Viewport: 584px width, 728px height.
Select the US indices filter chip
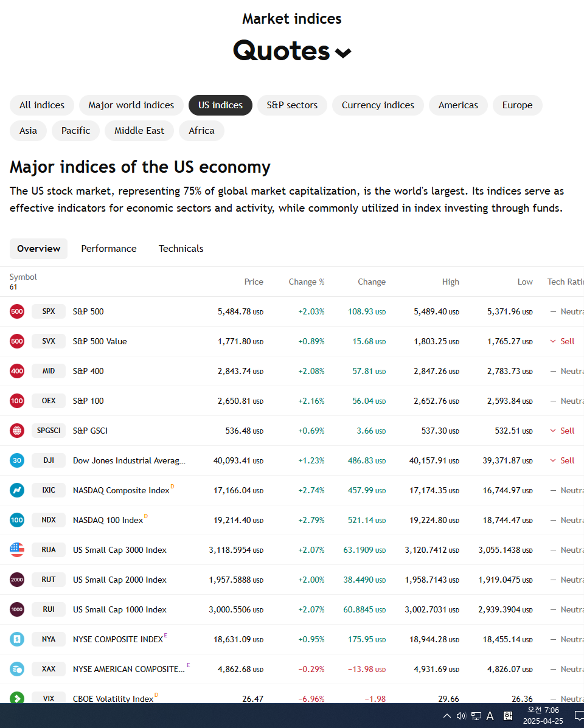pos(220,105)
